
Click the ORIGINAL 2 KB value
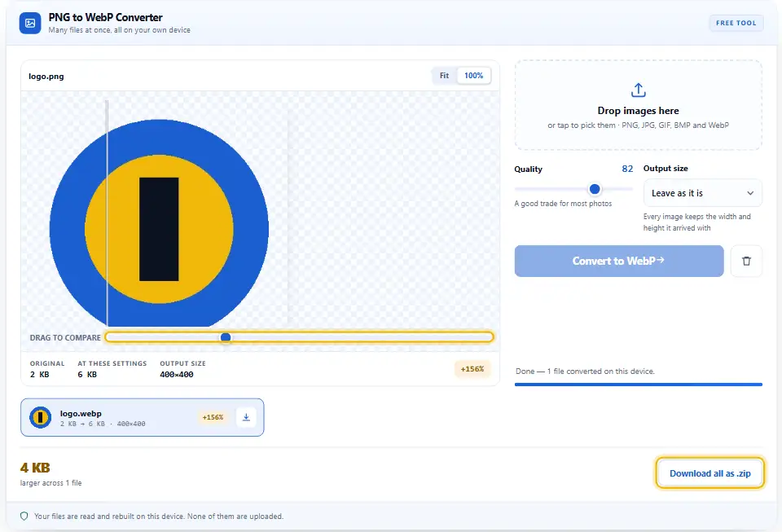coord(39,375)
